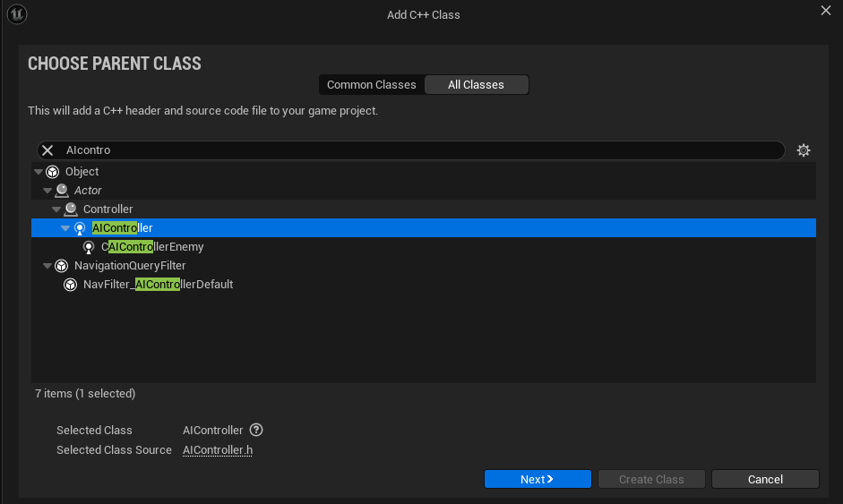Screen dimensions: 843x504
Task: Switch to All Classes tab
Action: 477,85
